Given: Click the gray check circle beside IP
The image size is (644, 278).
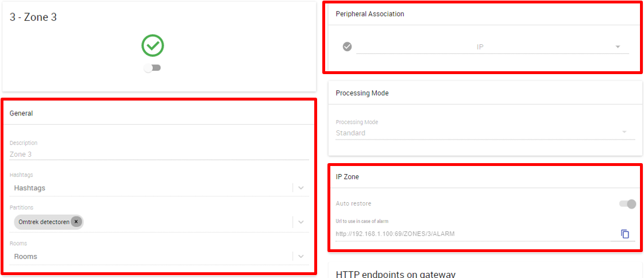Looking at the screenshot, I should pyautogui.click(x=348, y=47).
